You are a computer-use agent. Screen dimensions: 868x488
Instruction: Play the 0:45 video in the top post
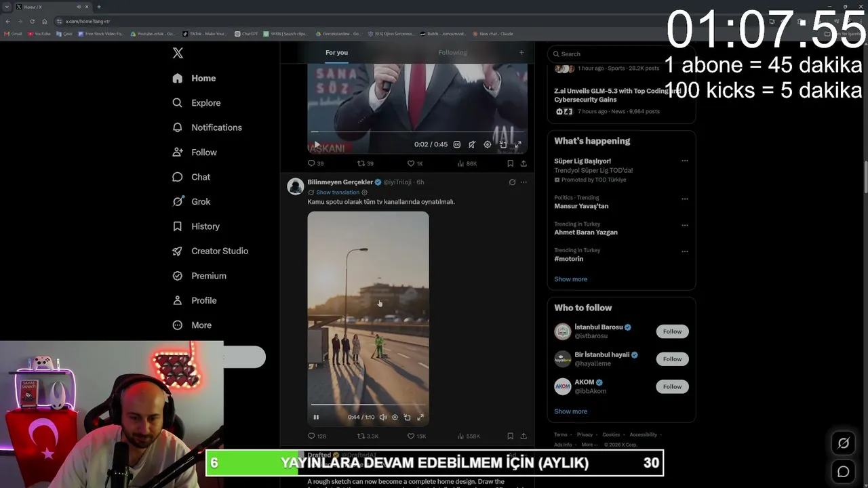click(x=316, y=144)
